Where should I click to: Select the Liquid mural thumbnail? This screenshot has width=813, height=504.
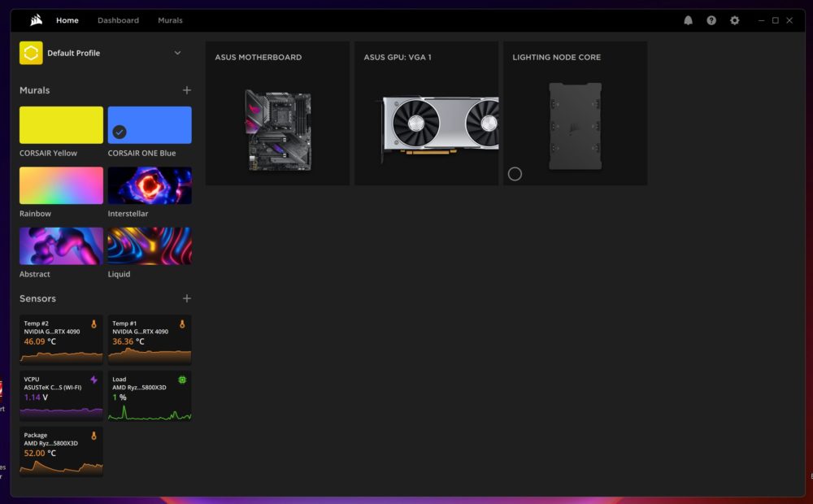pyautogui.click(x=150, y=246)
